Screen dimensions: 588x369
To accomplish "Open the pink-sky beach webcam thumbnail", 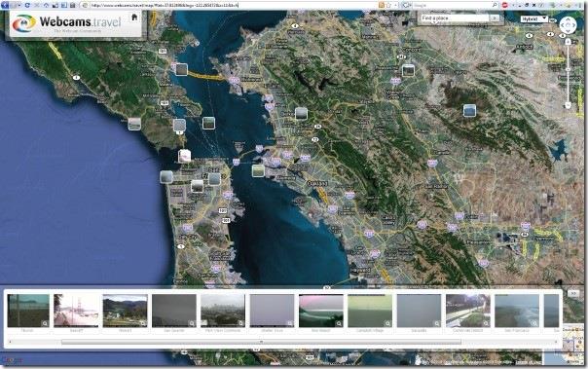I will (x=321, y=311).
